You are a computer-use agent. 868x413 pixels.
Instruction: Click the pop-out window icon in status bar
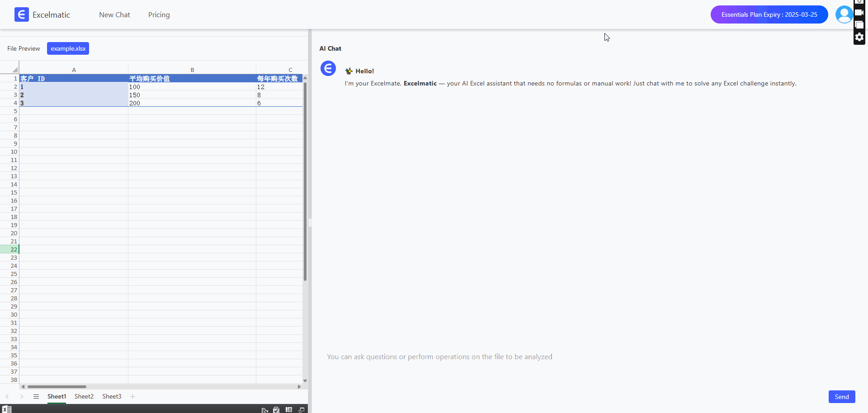coord(302,410)
